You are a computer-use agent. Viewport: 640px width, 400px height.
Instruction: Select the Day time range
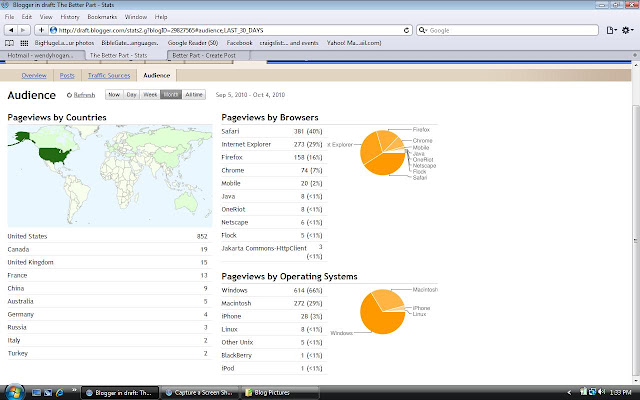131,95
